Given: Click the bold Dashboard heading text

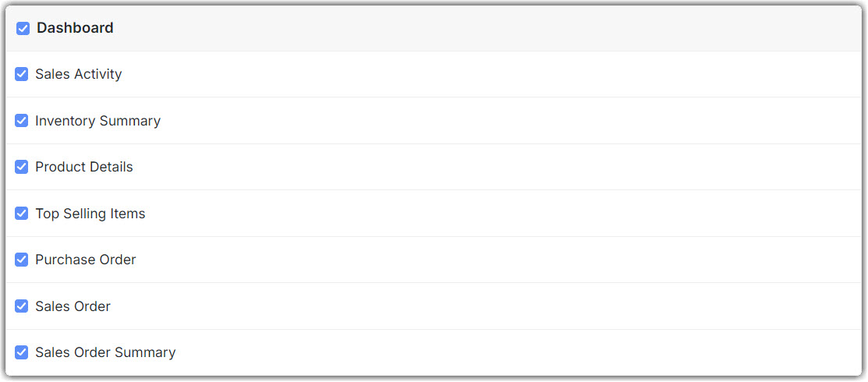Looking at the screenshot, I should coord(75,28).
